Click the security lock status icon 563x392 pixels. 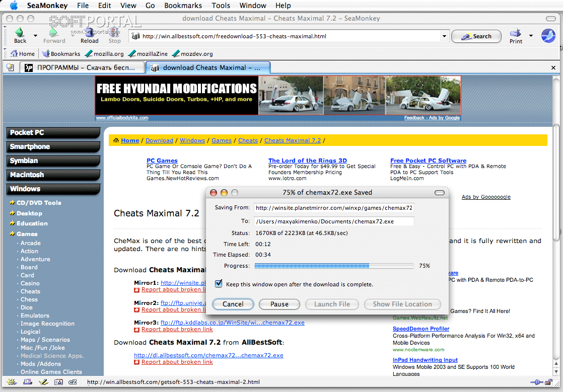tap(548, 382)
